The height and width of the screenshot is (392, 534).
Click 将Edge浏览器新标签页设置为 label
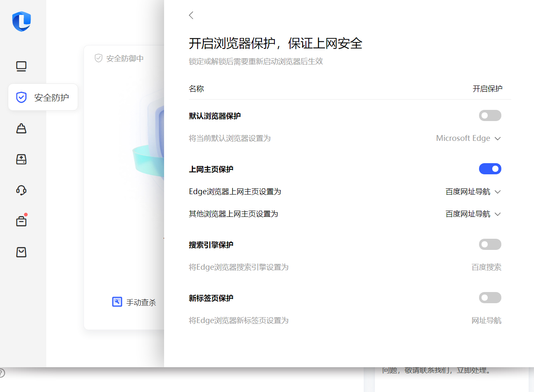238,321
